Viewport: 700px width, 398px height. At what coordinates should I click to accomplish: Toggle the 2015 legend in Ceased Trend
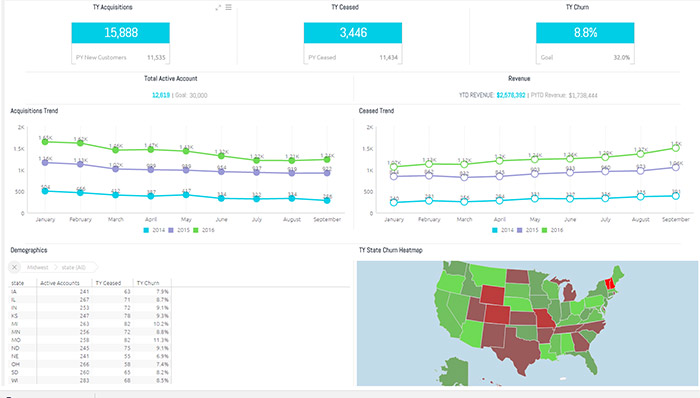click(528, 230)
